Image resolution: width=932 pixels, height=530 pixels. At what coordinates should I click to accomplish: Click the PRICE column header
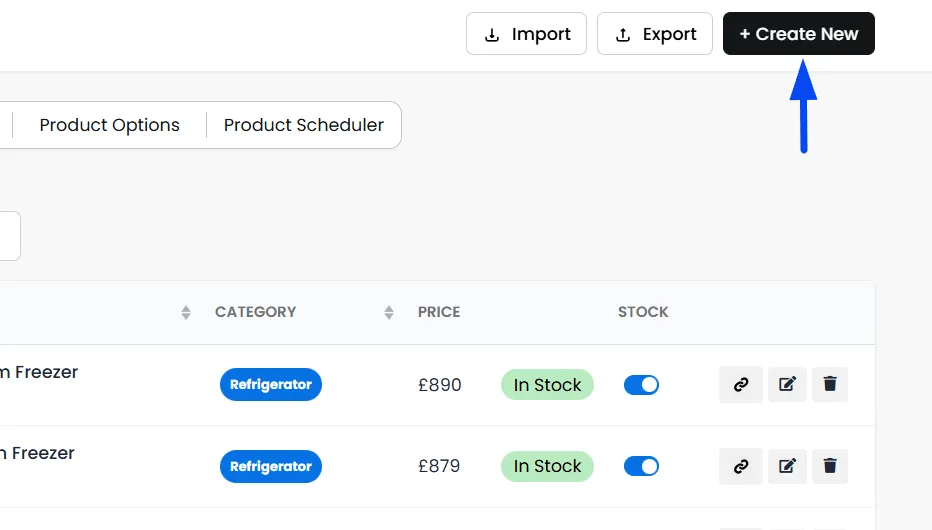439,312
